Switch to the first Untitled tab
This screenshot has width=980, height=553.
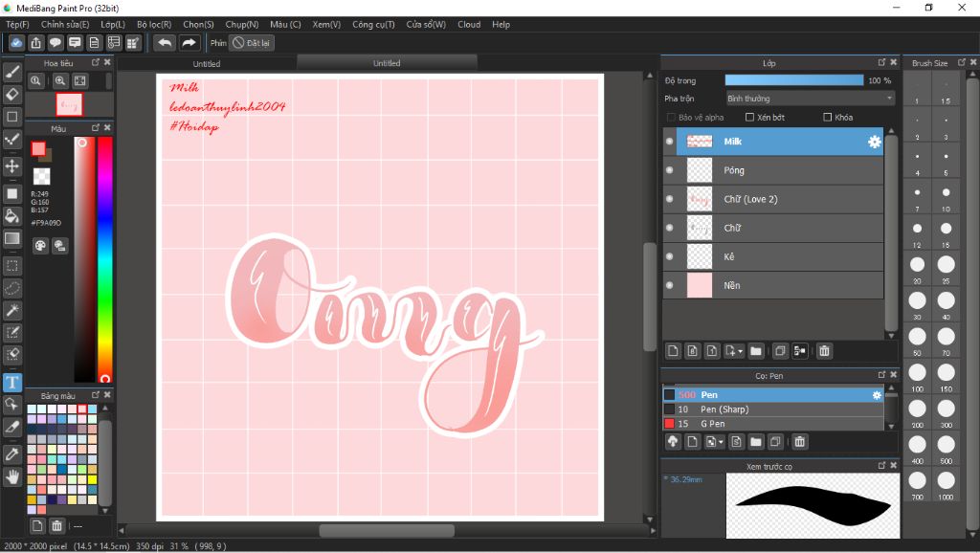(207, 64)
